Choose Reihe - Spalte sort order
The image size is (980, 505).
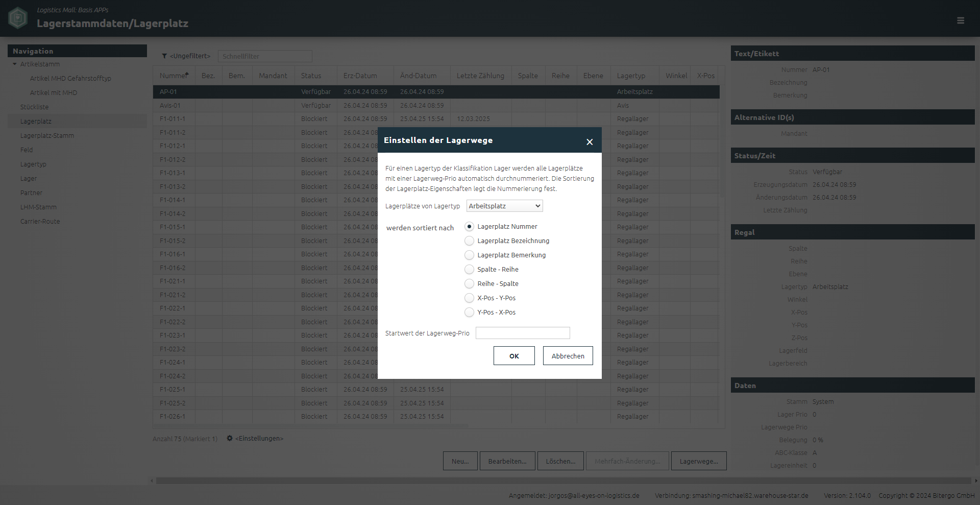point(469,284)
